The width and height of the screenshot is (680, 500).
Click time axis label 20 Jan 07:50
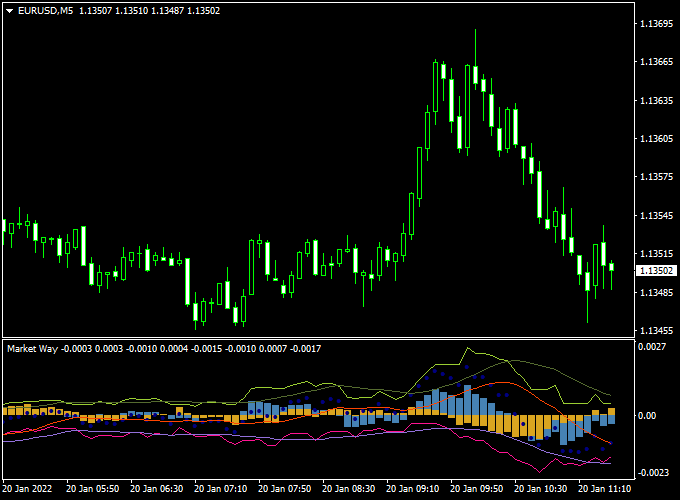[x=284, y=489]
